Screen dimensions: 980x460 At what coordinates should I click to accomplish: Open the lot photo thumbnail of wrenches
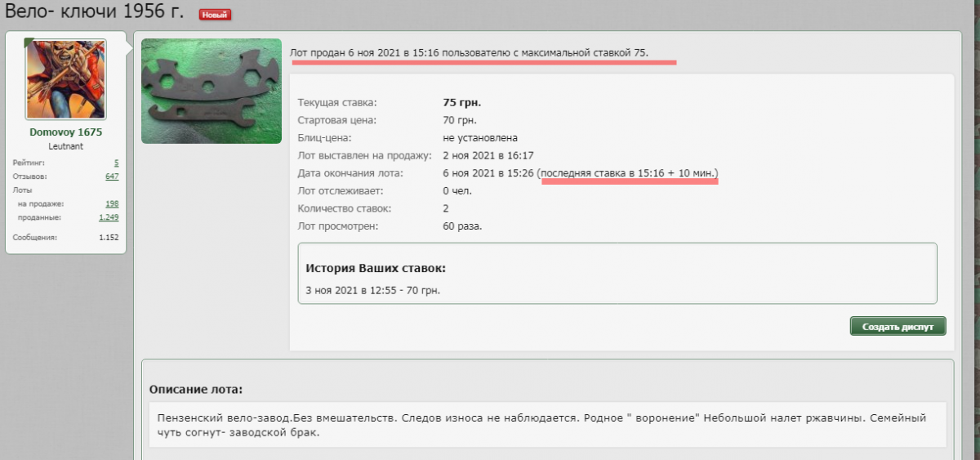pyautogui.click(x=212, y=91)
